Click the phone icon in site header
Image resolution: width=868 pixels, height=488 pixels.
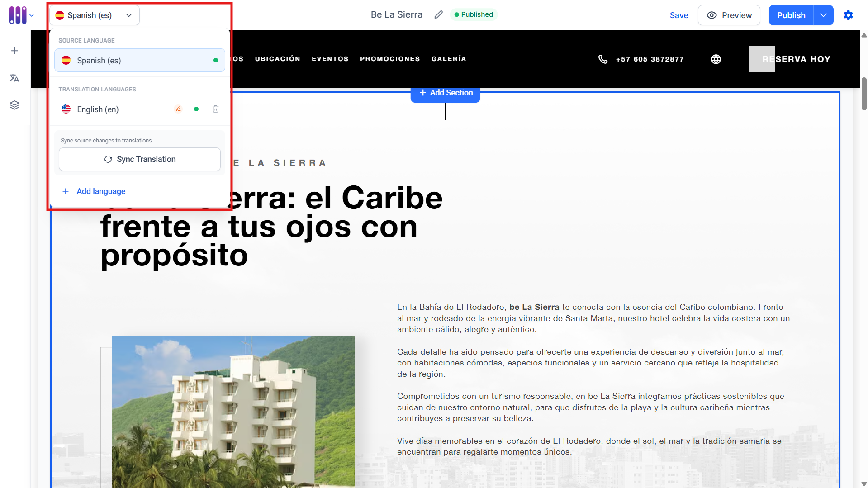click(x=602, y=59)
